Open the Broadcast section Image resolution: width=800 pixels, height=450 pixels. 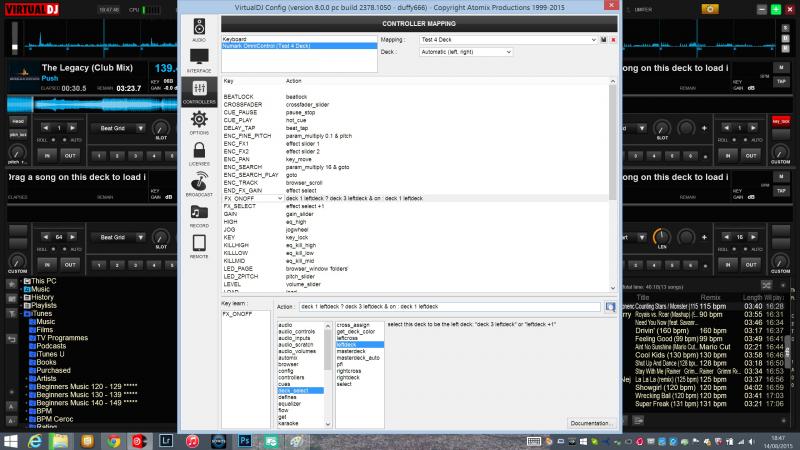click(199, 185)
